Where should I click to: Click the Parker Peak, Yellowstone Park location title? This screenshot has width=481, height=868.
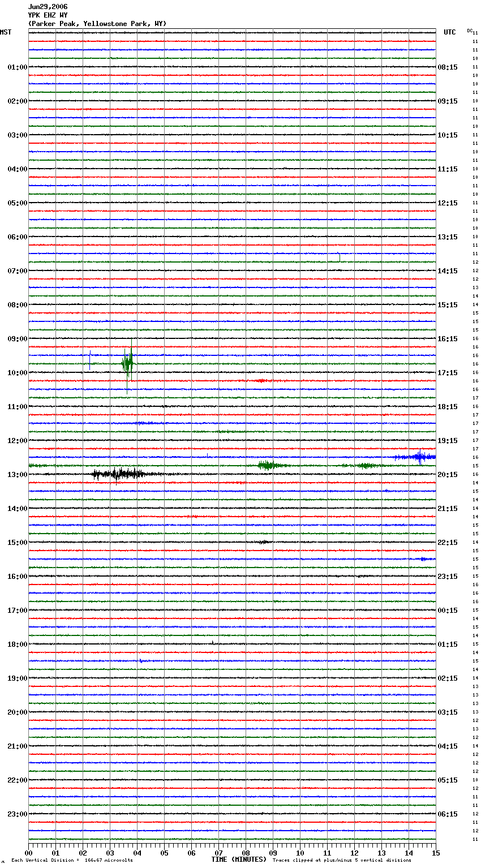(97, 24)
